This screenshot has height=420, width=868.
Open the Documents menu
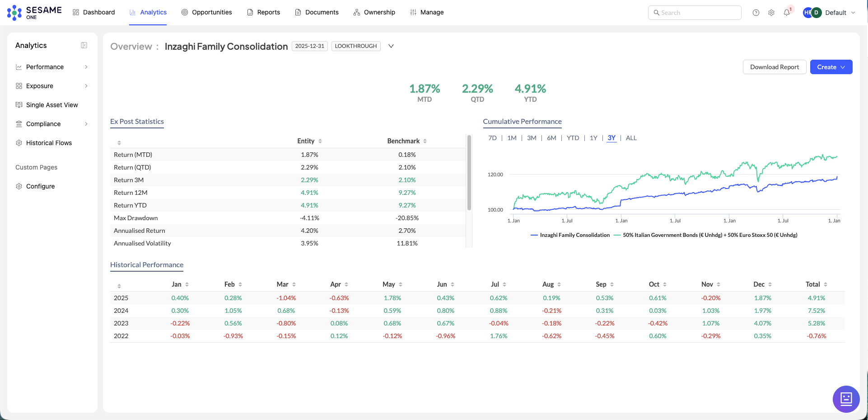(x=317, y=12)
